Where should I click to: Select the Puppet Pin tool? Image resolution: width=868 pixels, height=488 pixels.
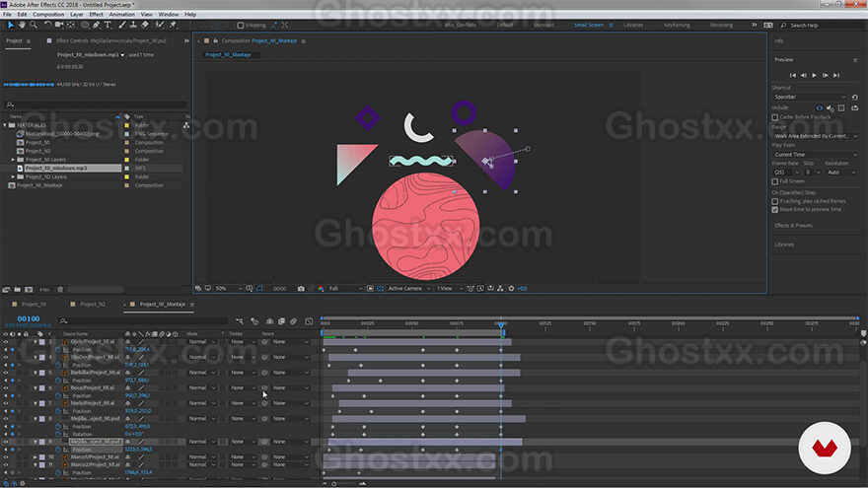[173, 25]
